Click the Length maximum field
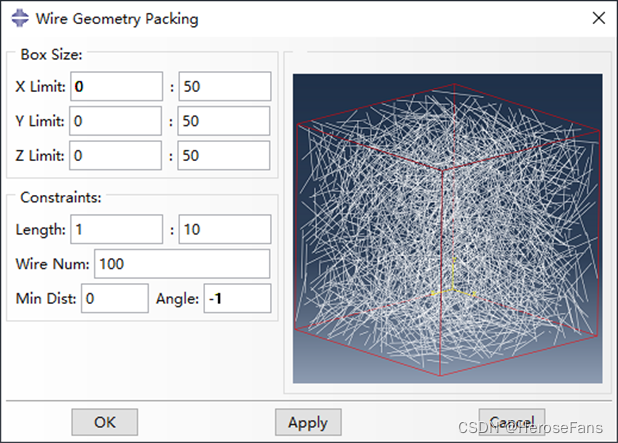Image resolution: width=618 pixels, height=443 pixels. tap(224, 230)
